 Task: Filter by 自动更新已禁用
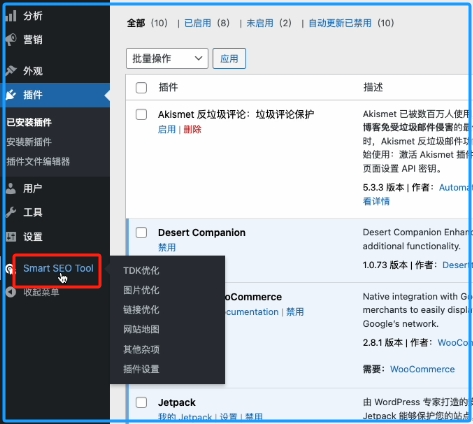pos(340,23)
